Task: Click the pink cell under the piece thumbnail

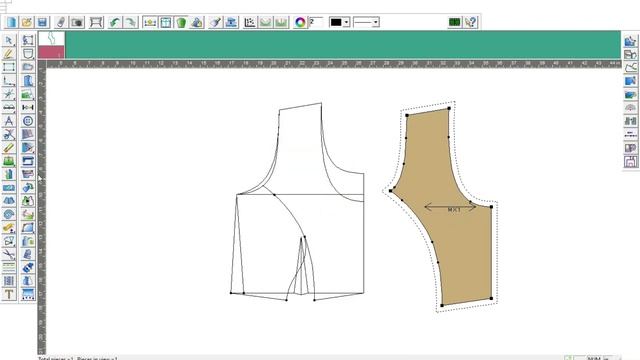Action: [x=51, y=52]
